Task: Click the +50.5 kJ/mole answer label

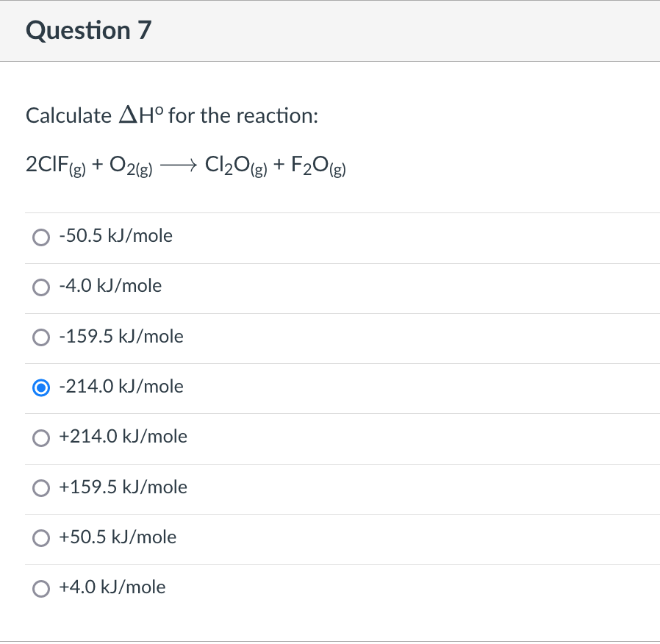Action: pos(118,537)
